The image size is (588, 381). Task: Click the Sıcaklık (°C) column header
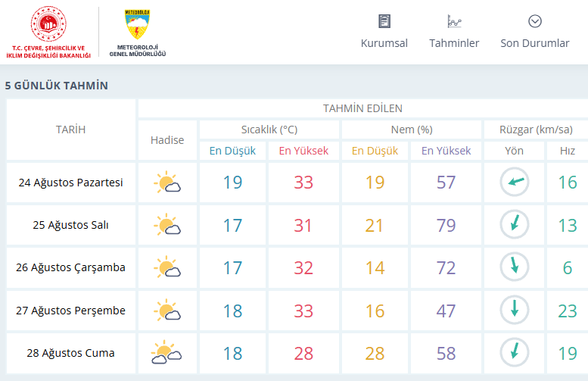[x=269, y=130]
